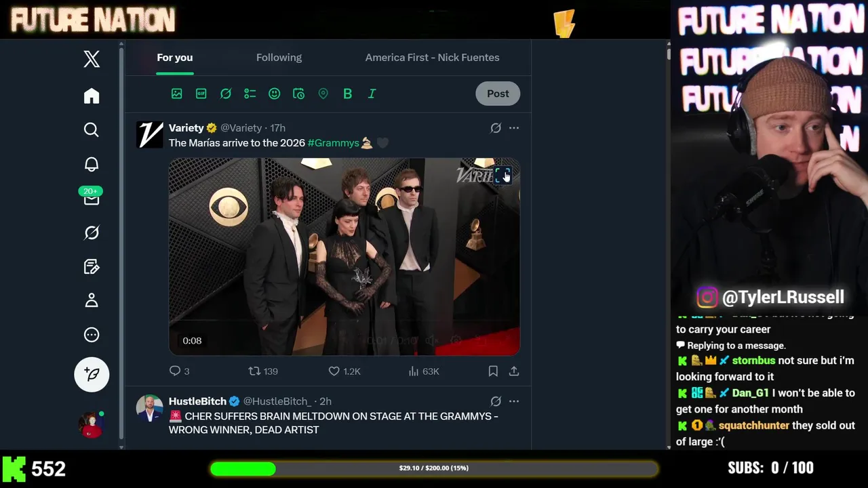
Task: Click the @TylerLRussell Instagram handle
Action: point(783,297)
